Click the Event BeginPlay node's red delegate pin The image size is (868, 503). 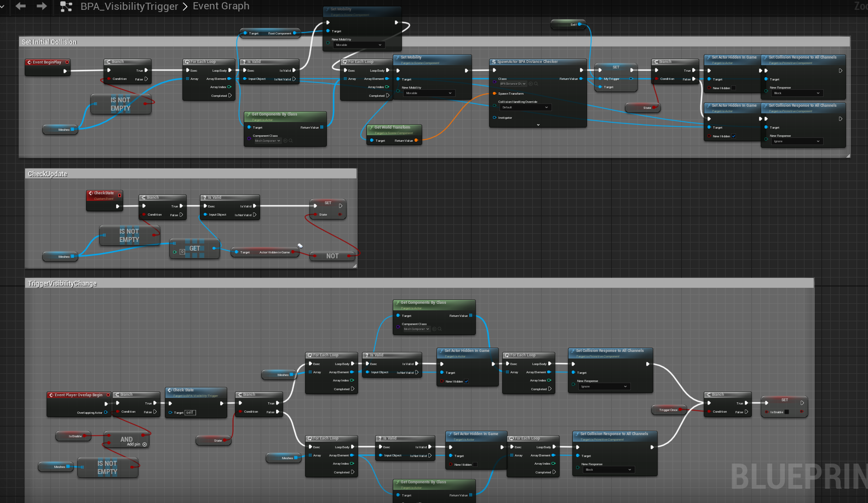67,62
